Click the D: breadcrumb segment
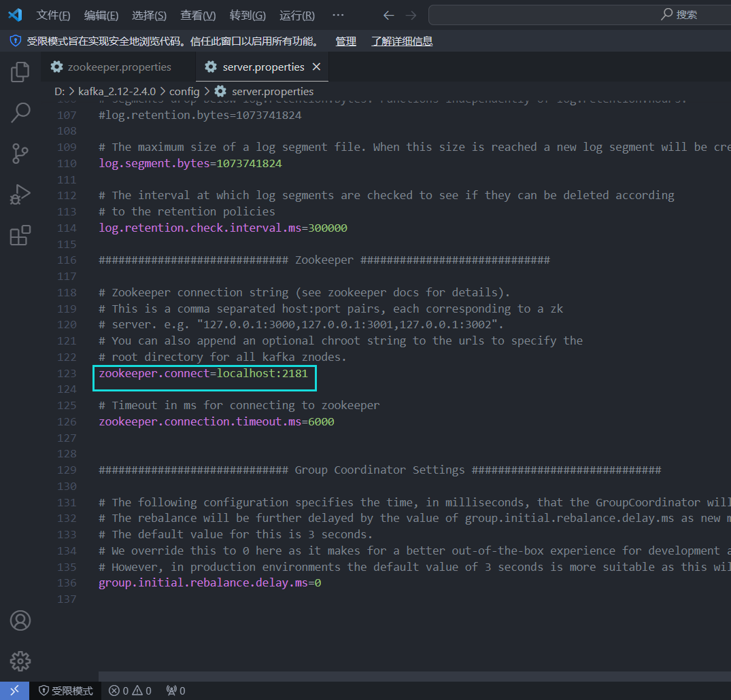 point(59,91)
